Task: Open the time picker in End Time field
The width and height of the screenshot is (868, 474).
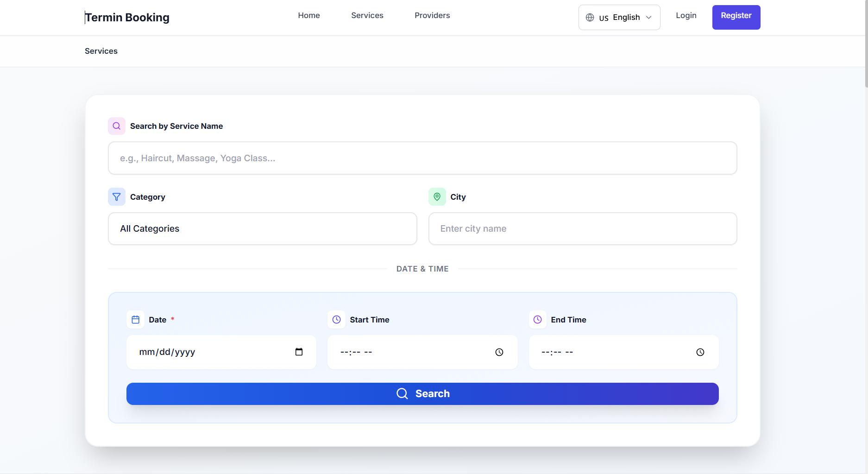Action: click(x=700, y=352)
